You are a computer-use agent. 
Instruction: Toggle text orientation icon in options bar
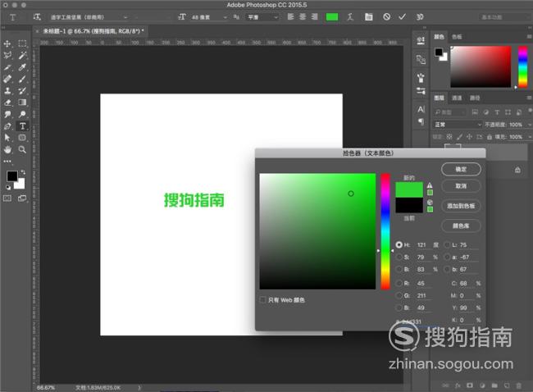37,16
